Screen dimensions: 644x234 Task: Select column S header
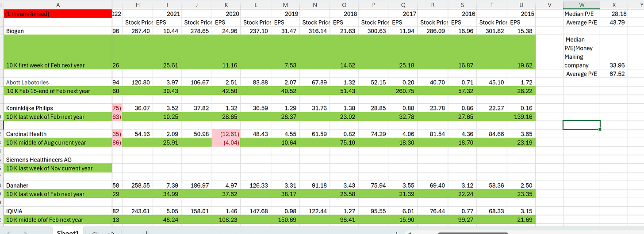[x=462, y=4]
